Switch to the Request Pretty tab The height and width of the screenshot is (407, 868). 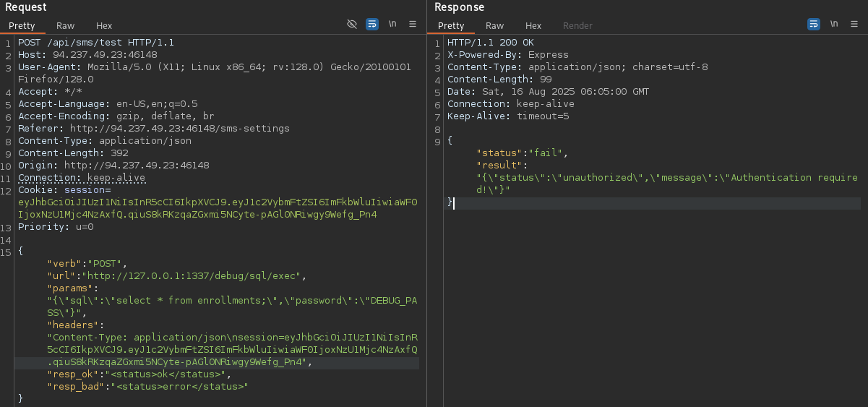click(x=22, y=25)
